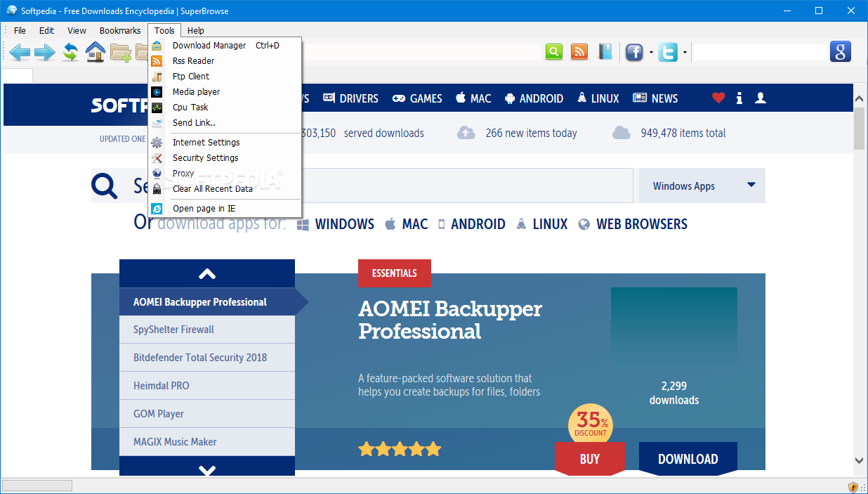
Task: Click the Google search button icon
Action: 841,52
